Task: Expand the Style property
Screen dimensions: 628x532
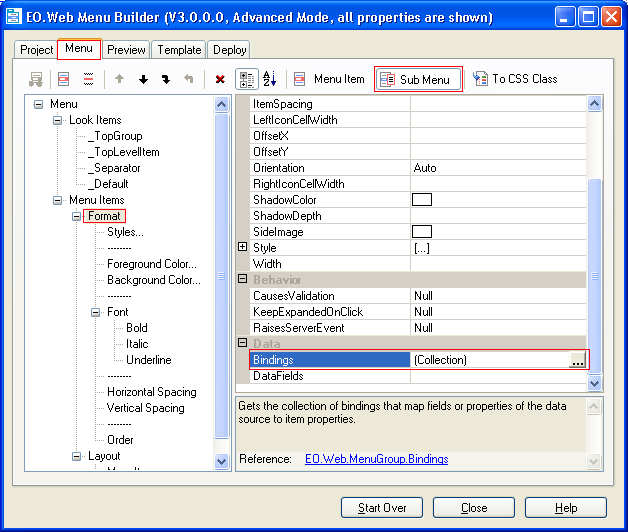Action: [x=242, y=247]
